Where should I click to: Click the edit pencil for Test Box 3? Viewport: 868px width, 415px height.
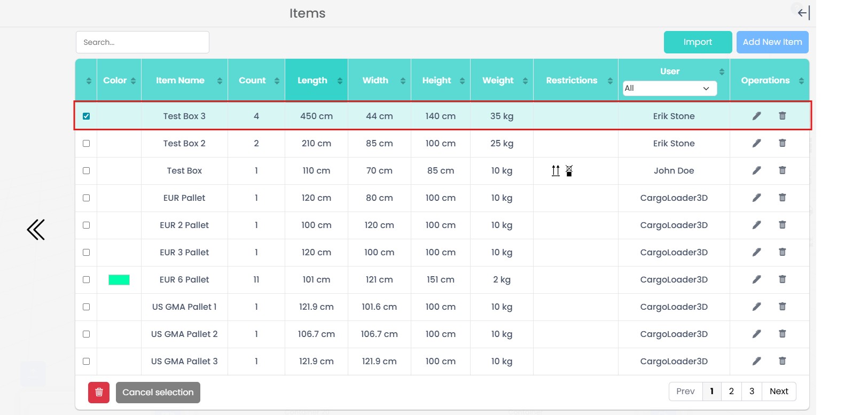click(756, 116)
